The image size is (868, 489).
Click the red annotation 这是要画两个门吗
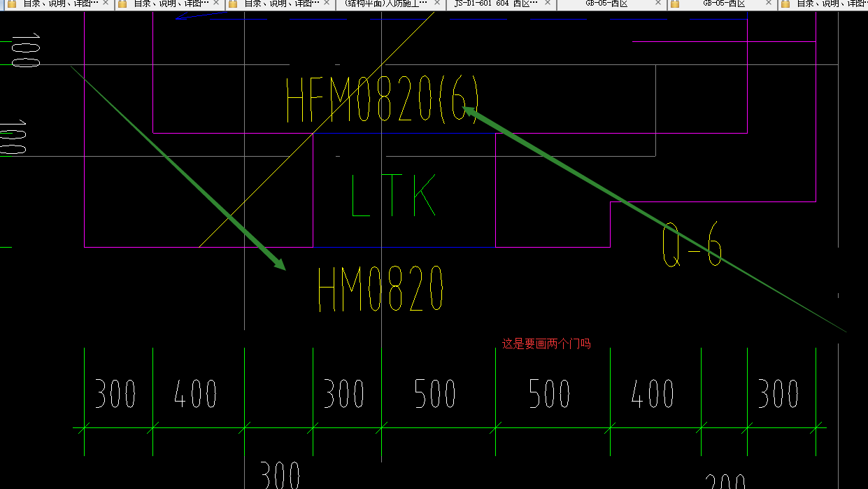click(x=546, y=343)
